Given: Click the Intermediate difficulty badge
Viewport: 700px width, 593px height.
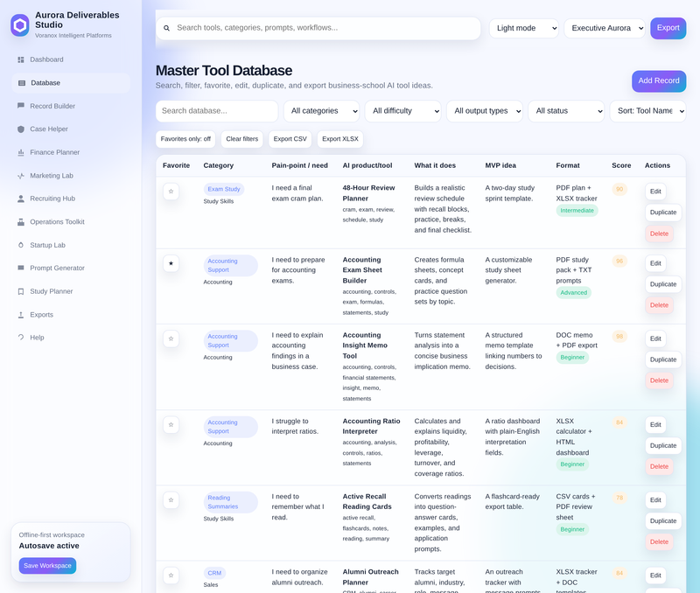Looking at the screenshot, I should (577, 211).
